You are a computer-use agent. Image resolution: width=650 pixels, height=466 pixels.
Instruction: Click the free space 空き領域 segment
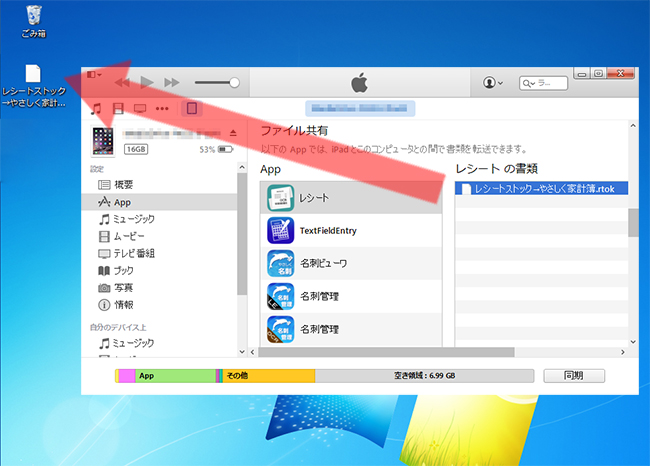(x=424, y=376)
